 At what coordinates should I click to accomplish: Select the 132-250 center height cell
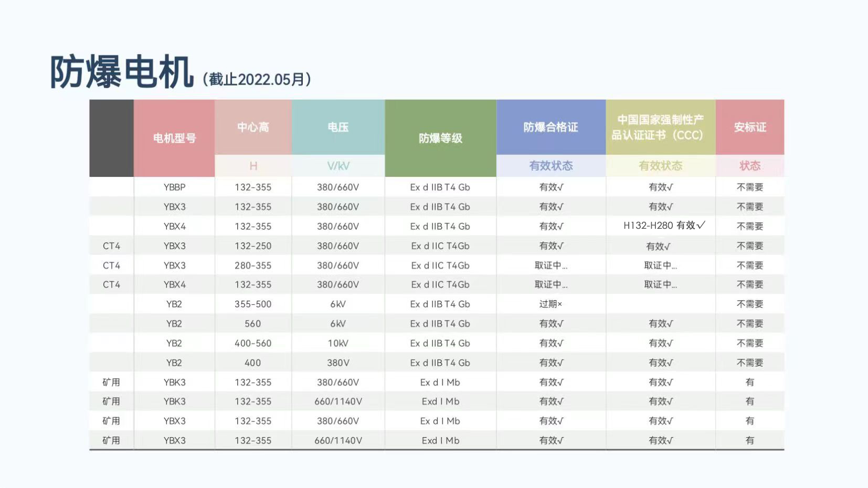click(x=253, y=246)
